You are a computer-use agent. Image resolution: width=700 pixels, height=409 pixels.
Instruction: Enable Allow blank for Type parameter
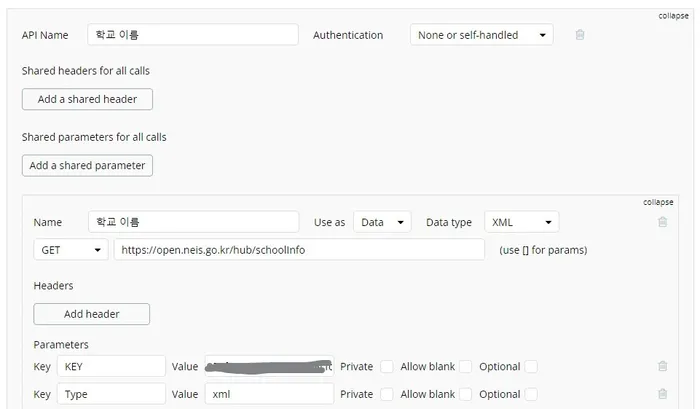click(465, 394)
